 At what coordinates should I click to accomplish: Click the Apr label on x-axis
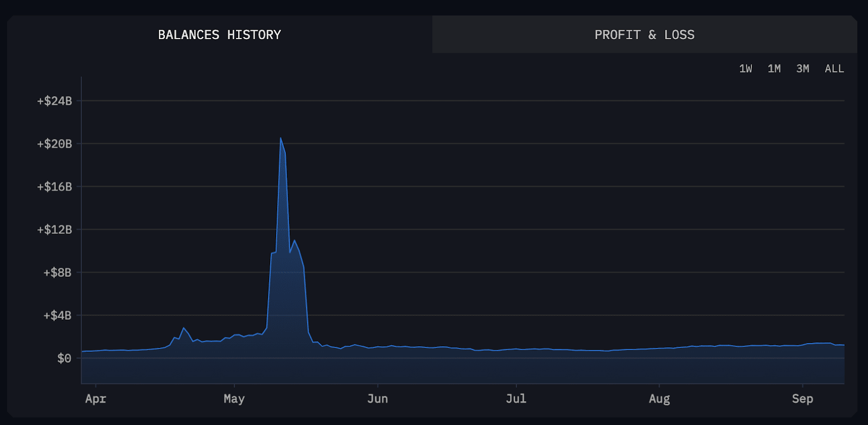coord(95,399)
